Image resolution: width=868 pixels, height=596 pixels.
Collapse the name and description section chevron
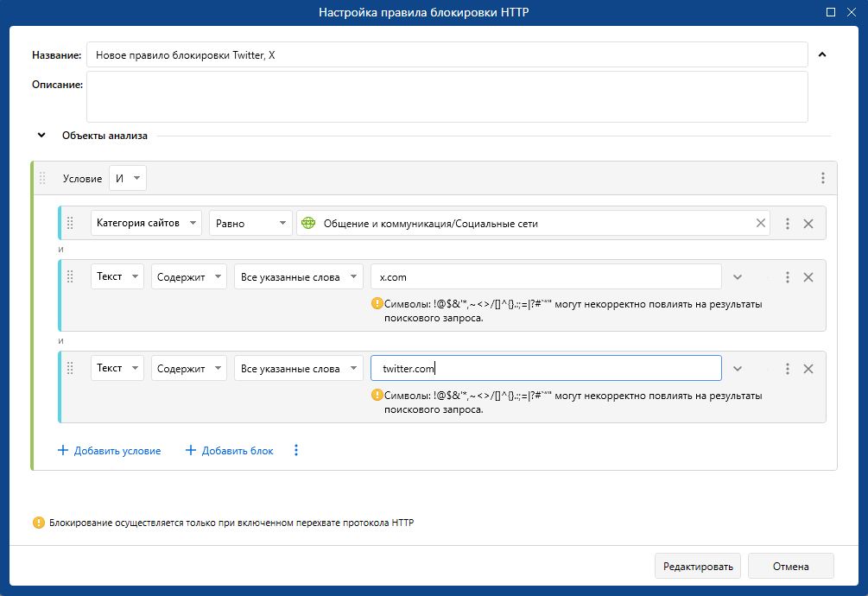tap(822, 54)
